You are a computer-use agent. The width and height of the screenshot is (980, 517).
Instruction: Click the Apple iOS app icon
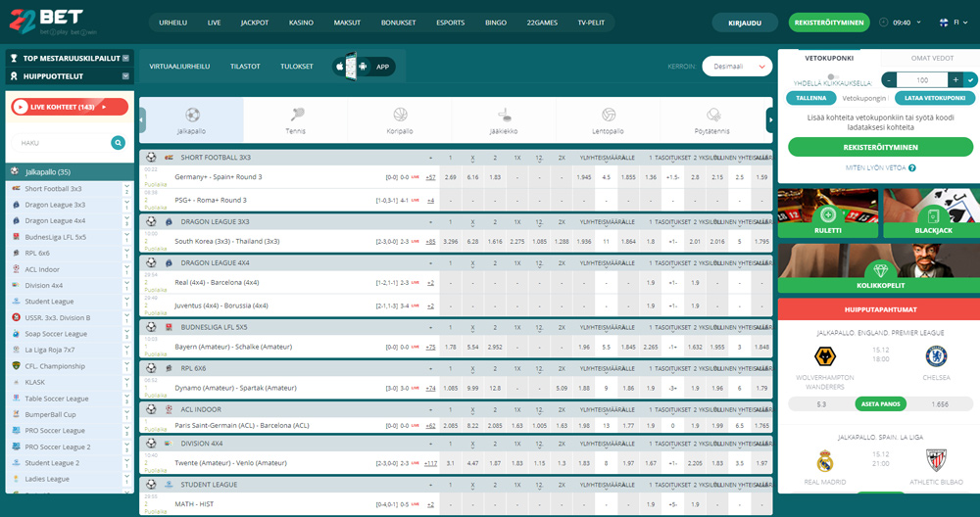pyautogui.click(x=340, y=67)
